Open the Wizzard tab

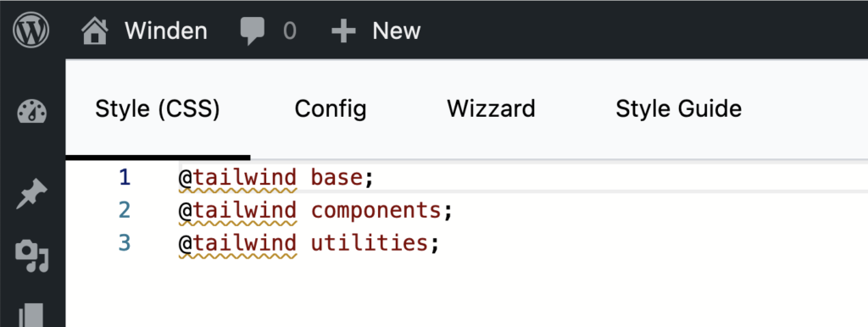click(x=492, y=109)
